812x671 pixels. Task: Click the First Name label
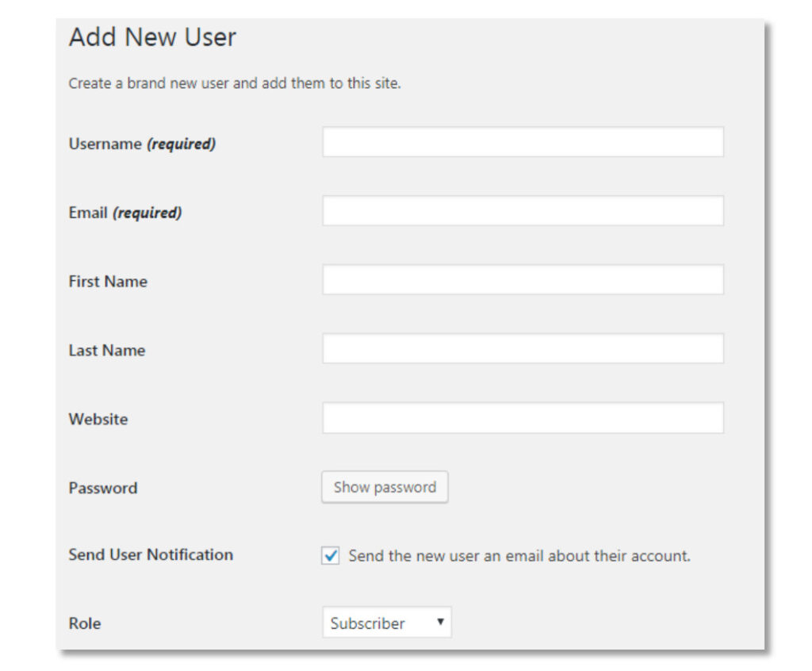pyautogui.click(x=108, y=281)
